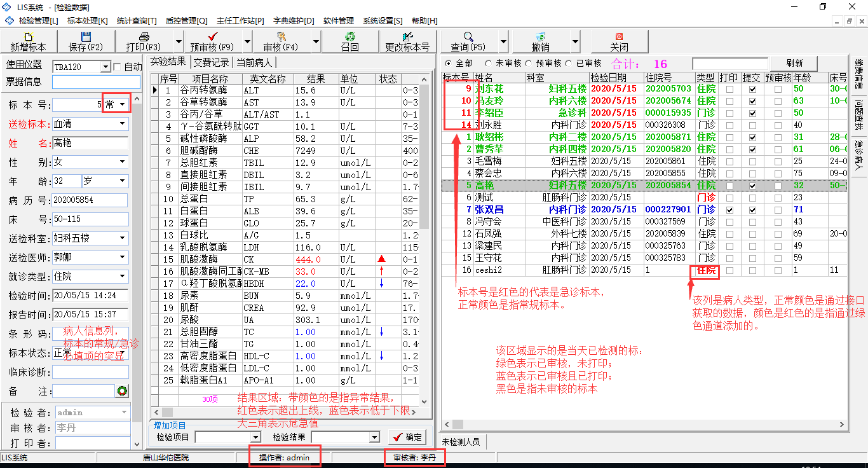Select the 肌酸激酶 CK result row

(285, 259)
